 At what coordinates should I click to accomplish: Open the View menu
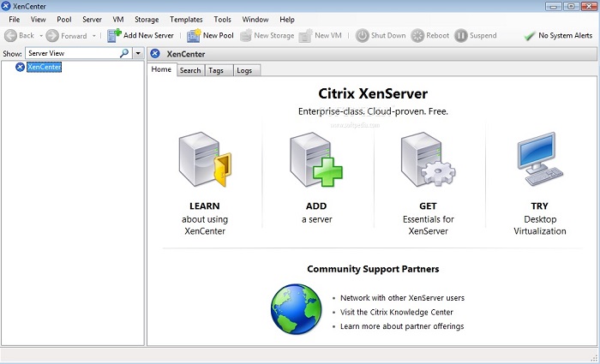coord(39,20)
